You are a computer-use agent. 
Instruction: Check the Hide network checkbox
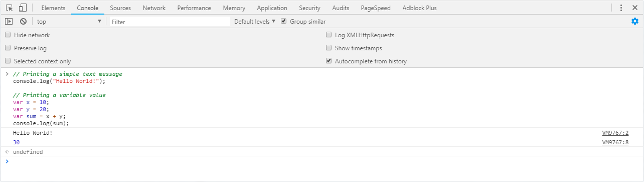point(8,35)
